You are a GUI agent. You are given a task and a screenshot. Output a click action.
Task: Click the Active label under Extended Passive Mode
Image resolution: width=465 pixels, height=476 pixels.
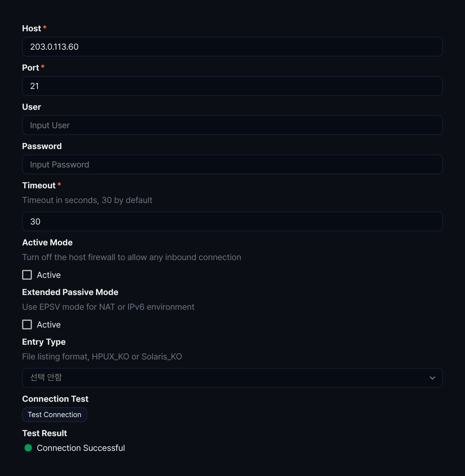49,324
